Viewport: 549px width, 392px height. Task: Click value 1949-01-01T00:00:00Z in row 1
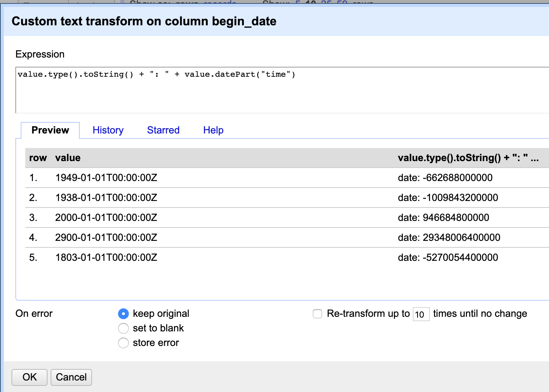click(106, 178)
